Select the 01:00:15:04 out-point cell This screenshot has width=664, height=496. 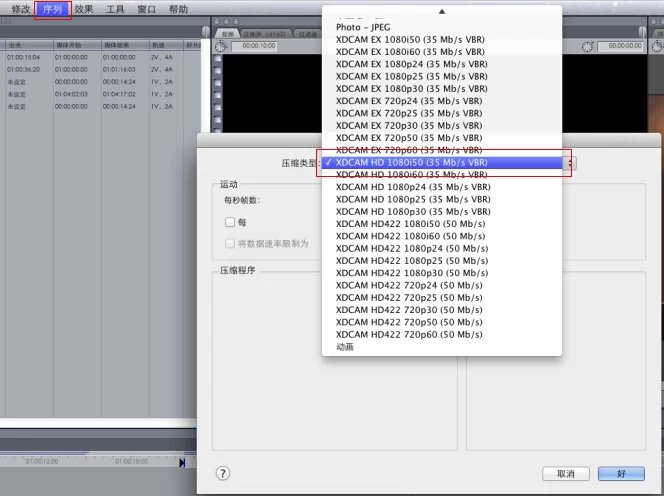(23, 57)
